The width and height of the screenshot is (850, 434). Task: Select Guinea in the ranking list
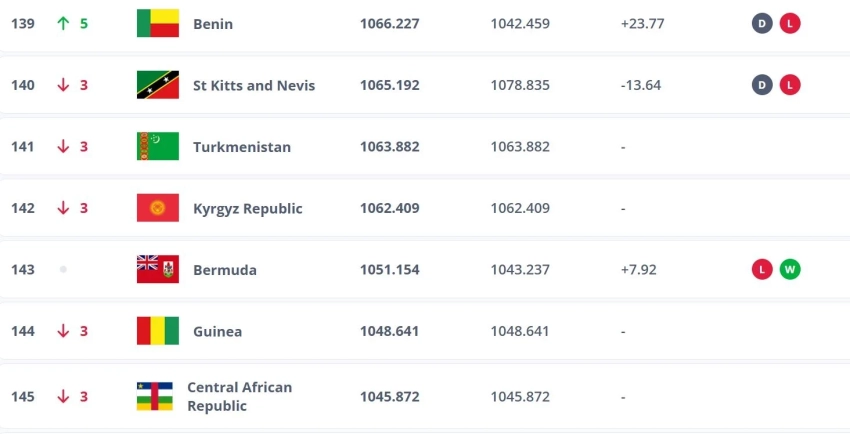[x=218, y=331]
